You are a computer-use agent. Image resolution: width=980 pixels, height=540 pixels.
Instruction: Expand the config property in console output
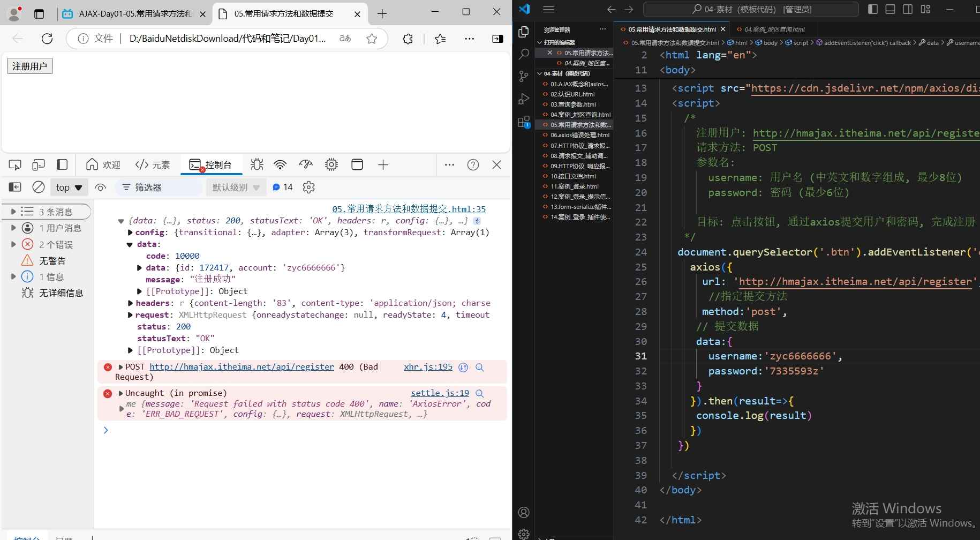pos(130,232)
